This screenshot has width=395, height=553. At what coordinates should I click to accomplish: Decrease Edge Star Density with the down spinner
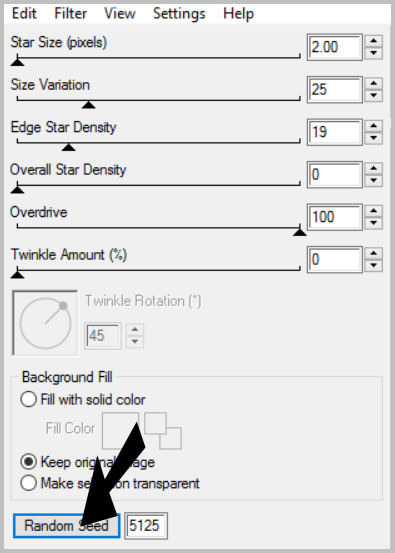[373, 139]
